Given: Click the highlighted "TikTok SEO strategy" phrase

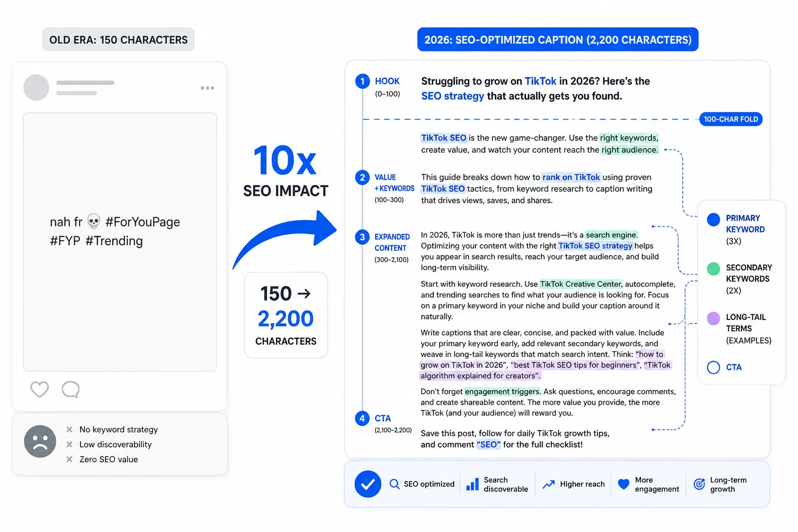Looking at the screenshot, I should click(595, 246).
